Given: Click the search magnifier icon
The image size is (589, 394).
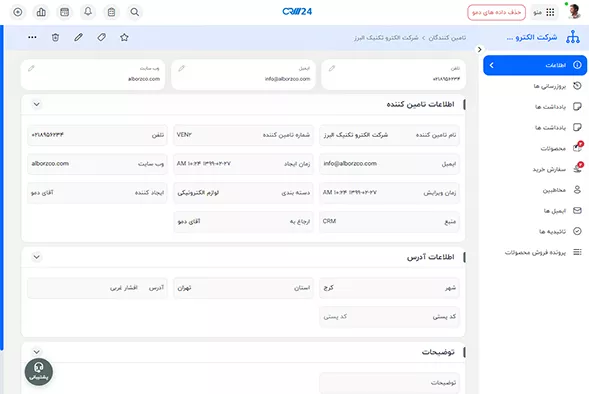Looking at the screenshot, I should click(x=135, y=12).
